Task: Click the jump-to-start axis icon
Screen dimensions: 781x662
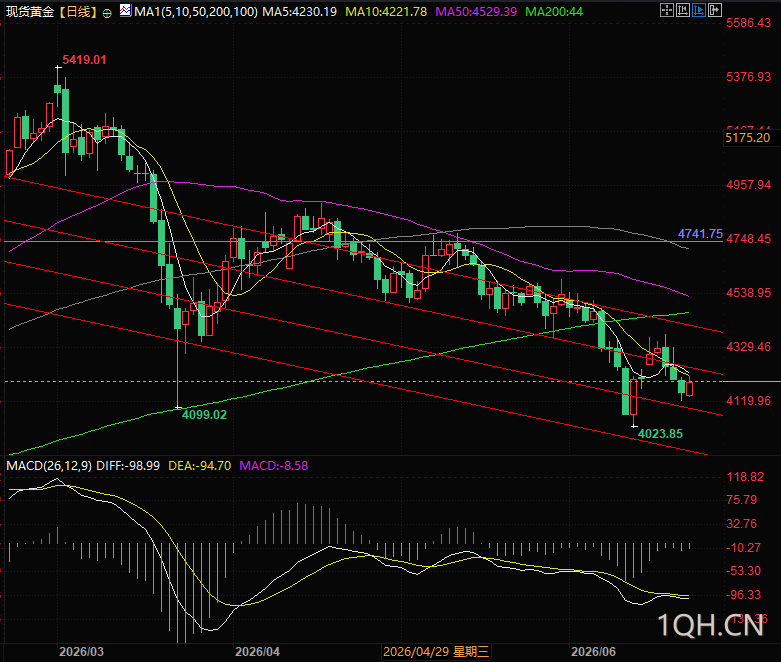Action: [683, 10]
